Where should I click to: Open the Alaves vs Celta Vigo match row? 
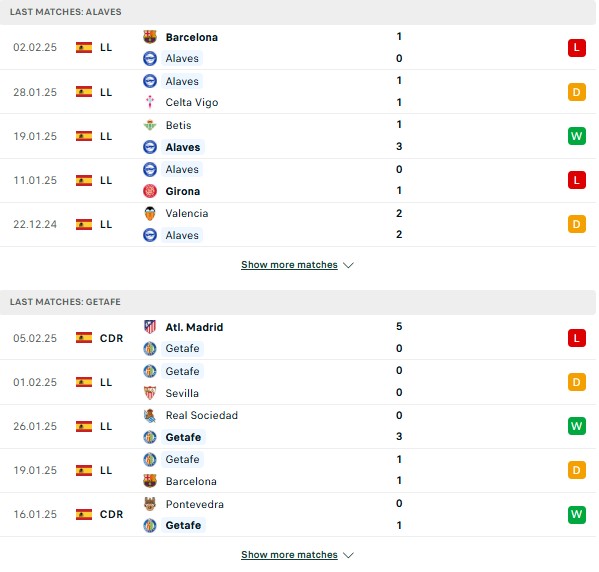[298, 92]
